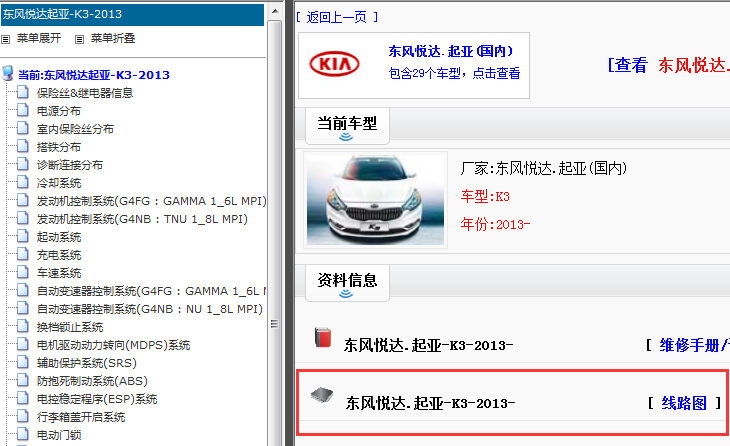730x446 pixels.
Task: Click the red book icon for repair manual
Action: point(323,337)
